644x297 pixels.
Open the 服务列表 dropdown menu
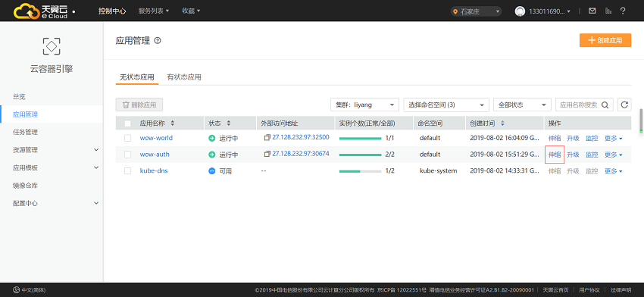click(154, 11)
